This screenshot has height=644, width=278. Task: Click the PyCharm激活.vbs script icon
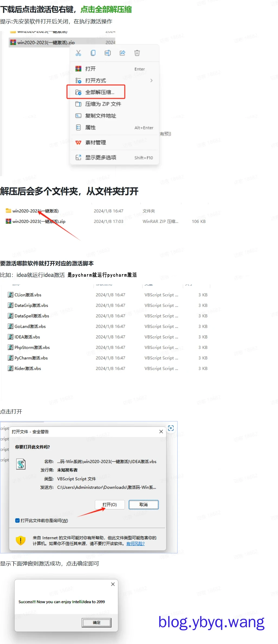10,358
